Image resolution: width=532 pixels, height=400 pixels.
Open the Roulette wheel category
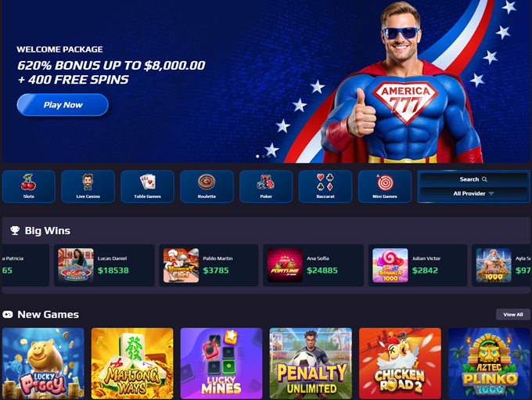(x=207, y=186)
